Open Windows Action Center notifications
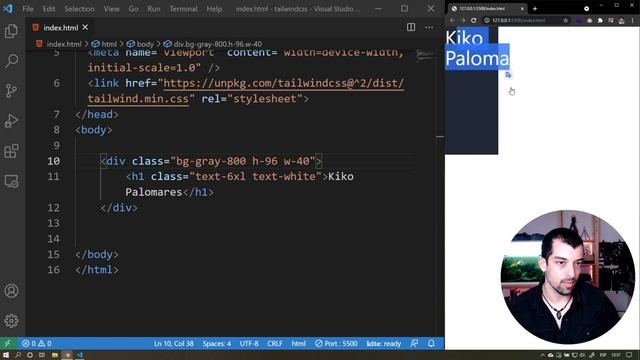The image size is (640, 360). click(629, 355)
